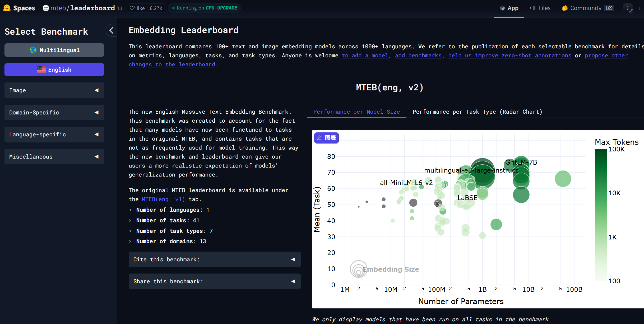Click the 'Number of task types: 7' entry
This screenshot has height=324, width=644.
click(x=174, y=231)
